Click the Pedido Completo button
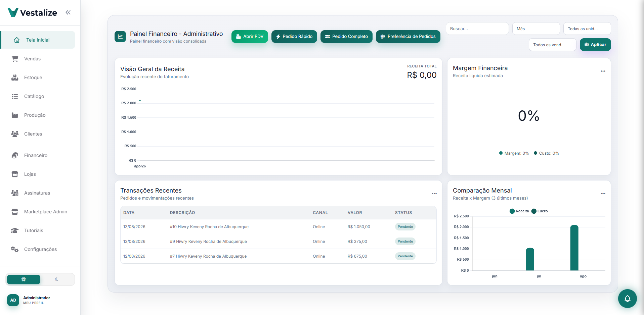This screenshot has width=644, height=315. tap(346, 37)
